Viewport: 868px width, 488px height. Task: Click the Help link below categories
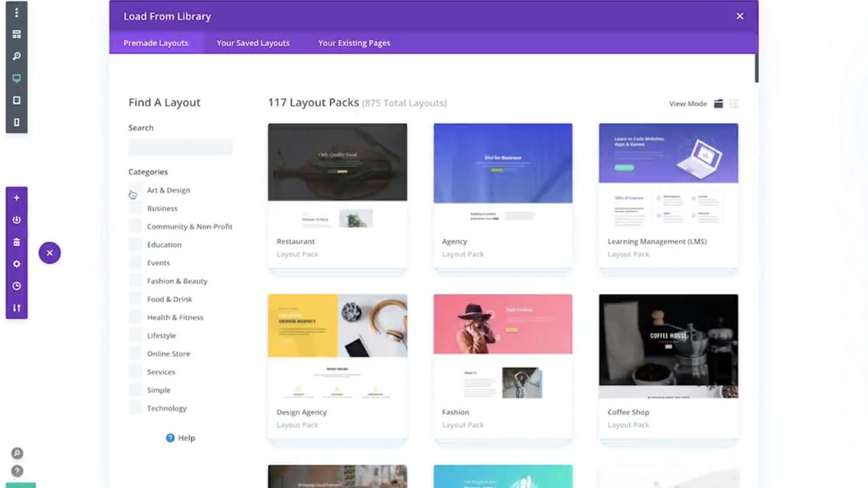180,438
